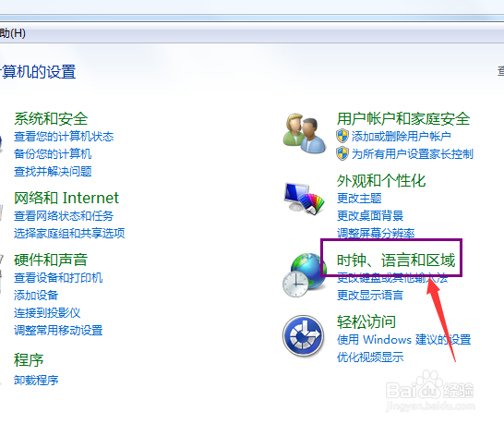The width and height of the screenshot is (504, 424).
Task: Click 卸载程序 link
Action: [36, 381]
